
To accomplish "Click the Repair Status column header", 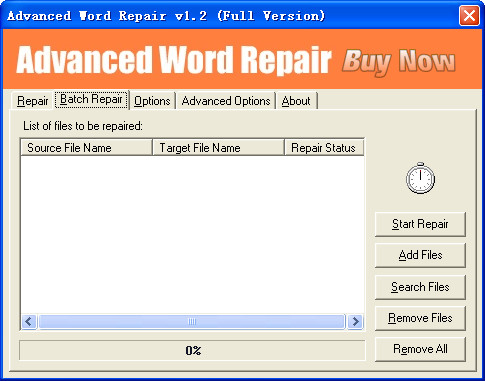I will (324, 148).
